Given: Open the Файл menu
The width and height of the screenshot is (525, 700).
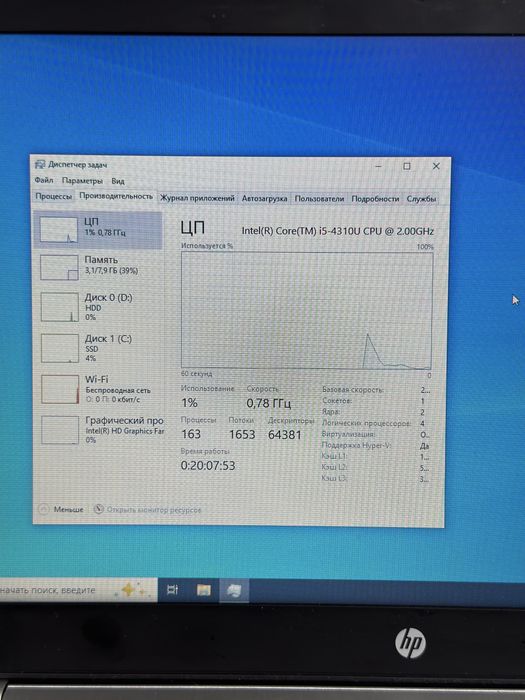Looking at the screenshot, I should click(x=44, y=180).
